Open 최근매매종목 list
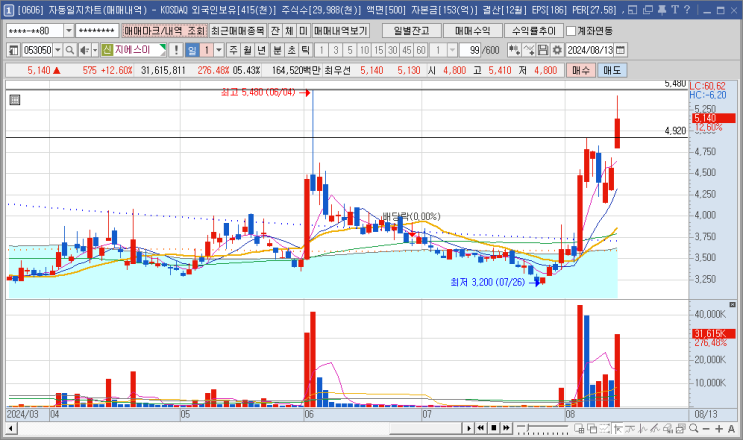Viewport: 743px width, 440px height. (238, 31)
